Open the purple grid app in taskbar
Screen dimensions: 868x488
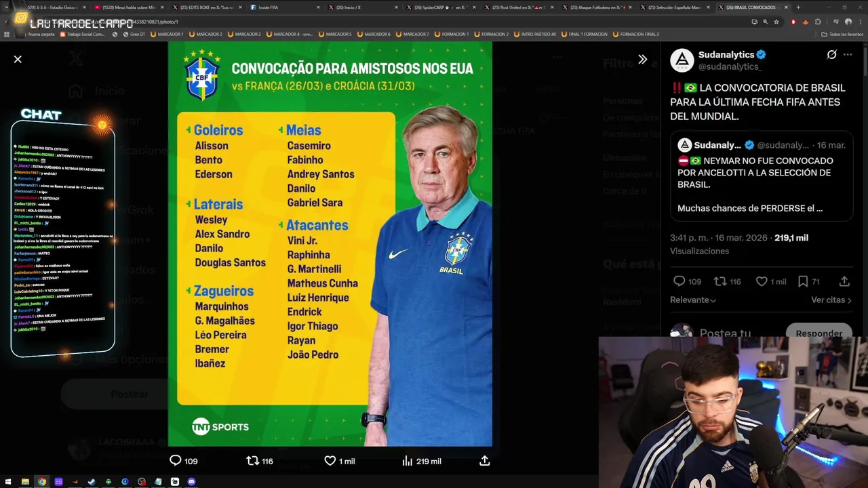(58, 482)
